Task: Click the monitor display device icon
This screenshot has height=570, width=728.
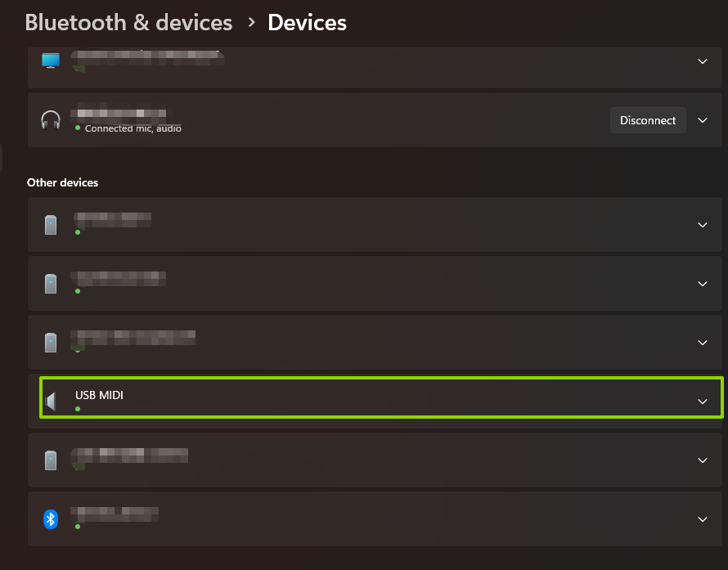Action: pos(51,61)
